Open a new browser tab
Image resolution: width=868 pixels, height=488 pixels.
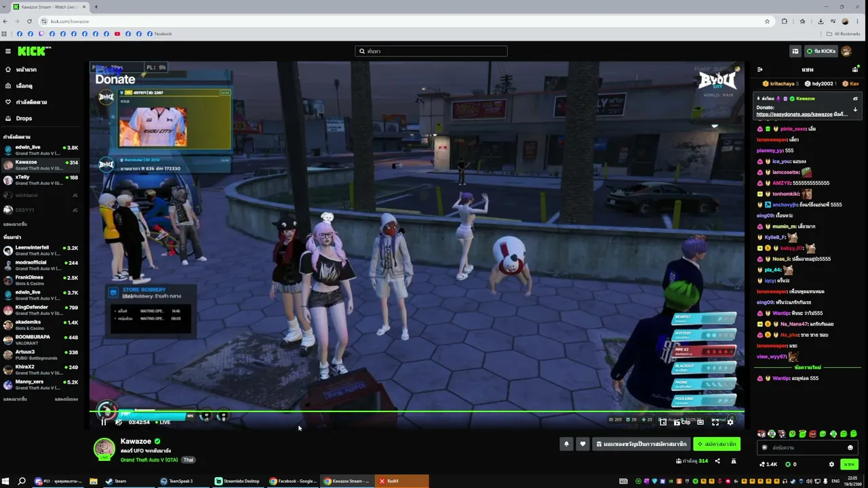point(96,7)
